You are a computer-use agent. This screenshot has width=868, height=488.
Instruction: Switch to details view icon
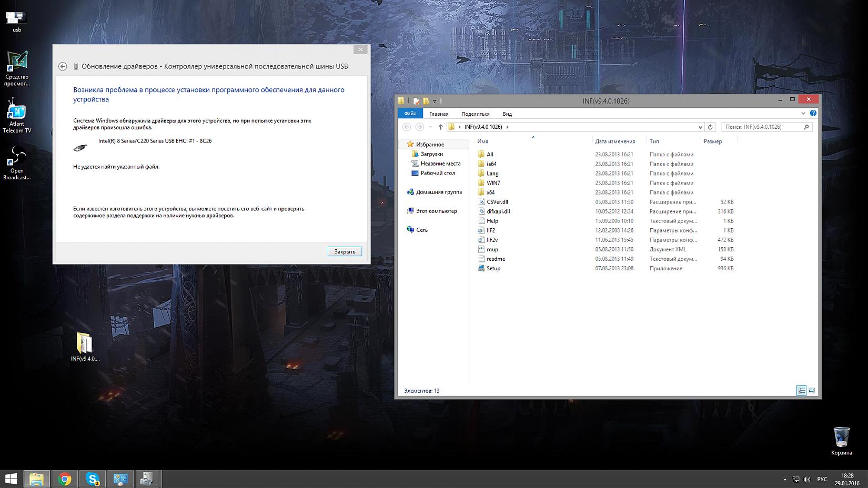pyautogui.click(x=801, y=390)
